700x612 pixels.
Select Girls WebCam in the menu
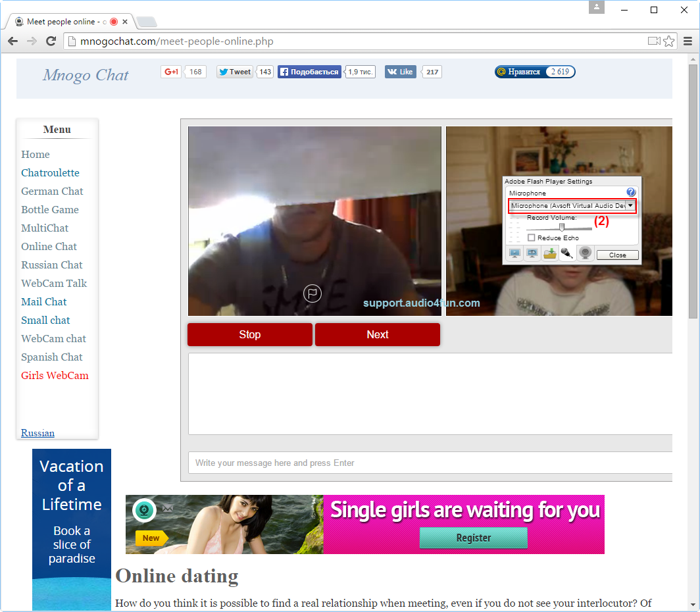(55, 376)
